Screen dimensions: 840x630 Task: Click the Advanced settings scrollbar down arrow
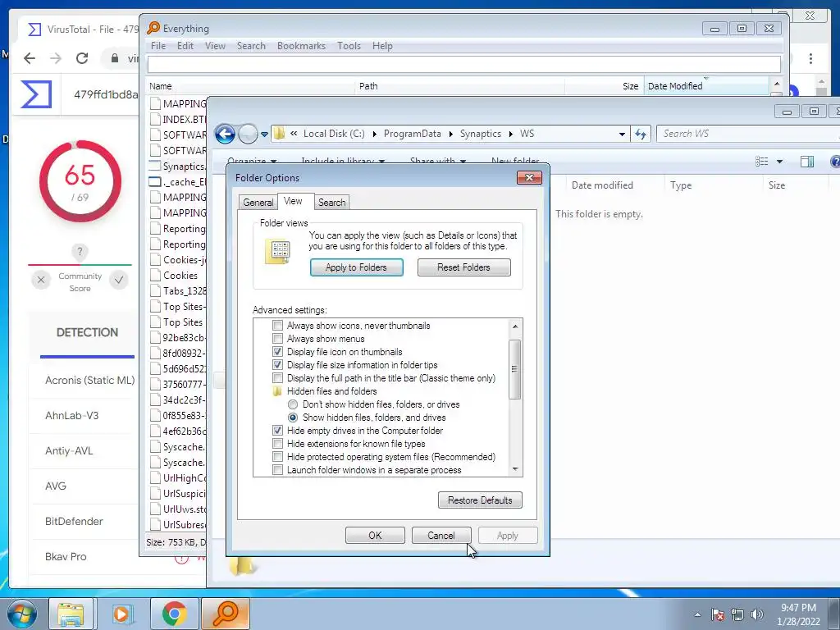pyautogui.click(x=515, y=469)
